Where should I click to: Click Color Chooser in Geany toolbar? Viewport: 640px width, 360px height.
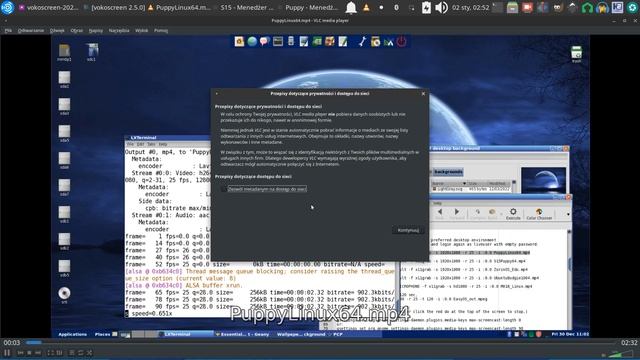(539, 213)
